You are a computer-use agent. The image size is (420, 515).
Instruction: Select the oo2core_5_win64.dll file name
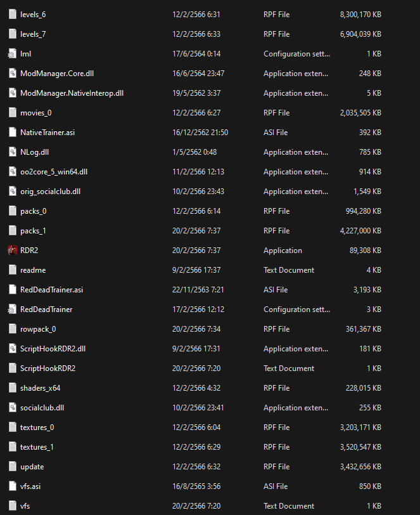coord(54,172)
